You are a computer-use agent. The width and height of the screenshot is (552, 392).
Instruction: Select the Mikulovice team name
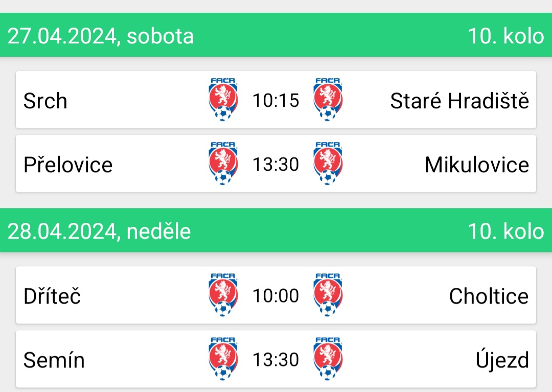click(x=477, y=165)
